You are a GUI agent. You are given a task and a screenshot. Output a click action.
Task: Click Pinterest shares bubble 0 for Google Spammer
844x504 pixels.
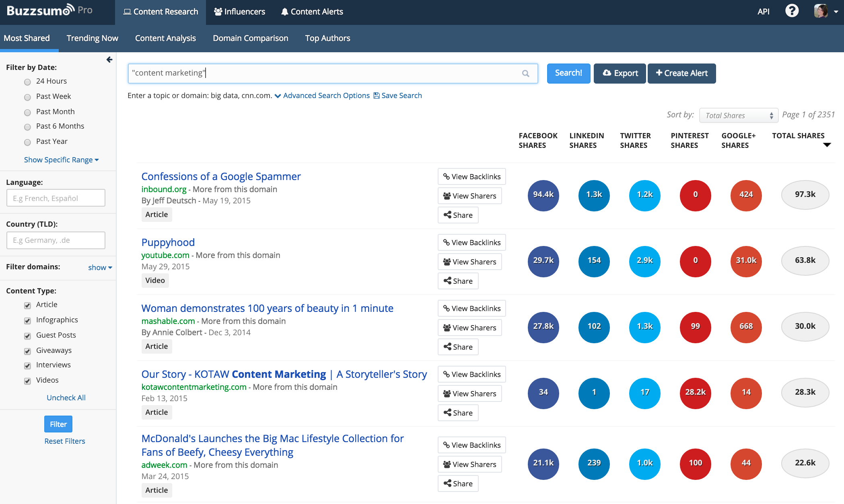click(x=695, y=195)
